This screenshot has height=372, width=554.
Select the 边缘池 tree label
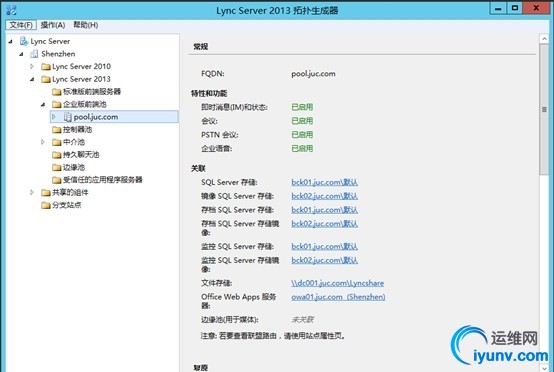point(74,167)
